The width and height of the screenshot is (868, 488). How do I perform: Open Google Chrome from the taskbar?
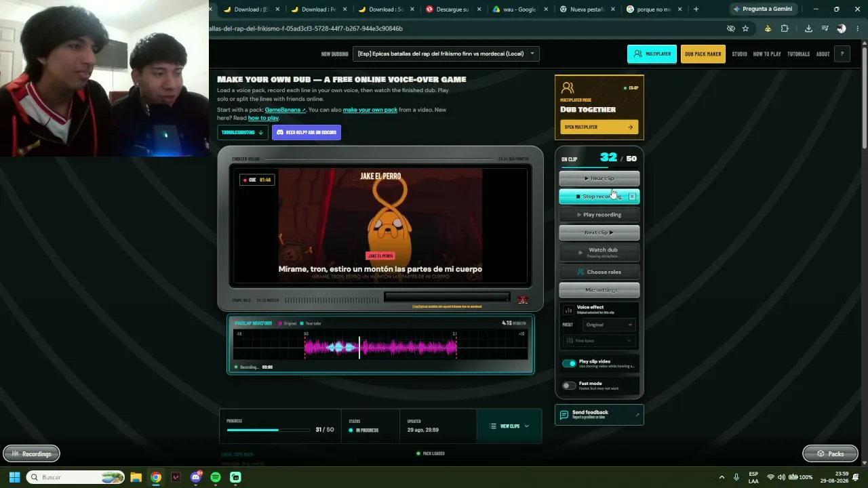(x=156, y=477)
